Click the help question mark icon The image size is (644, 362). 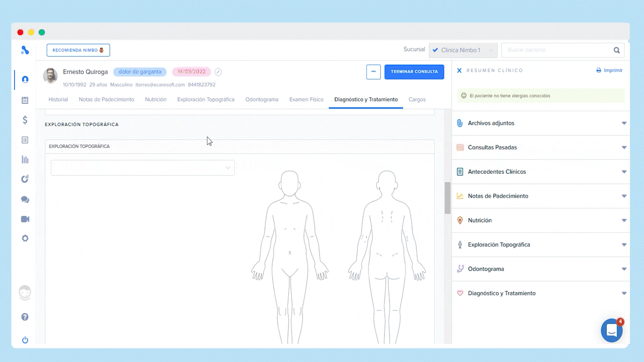click(x=25, y=317)
